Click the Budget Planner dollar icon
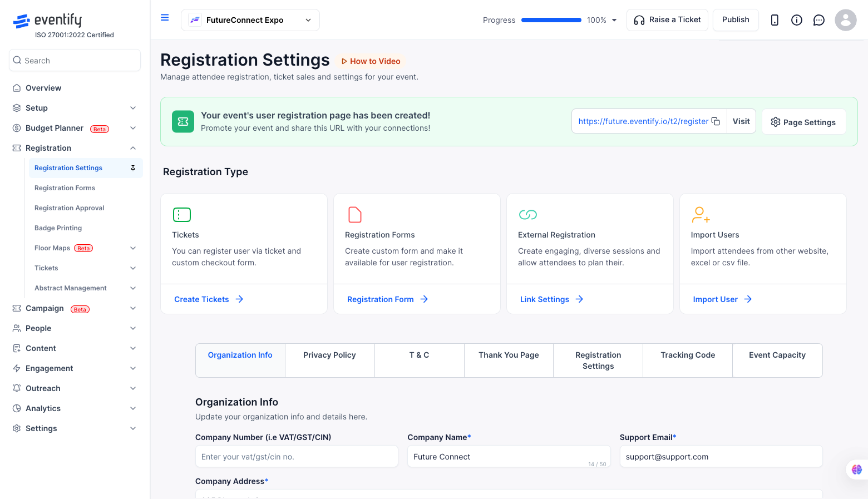Image resolution: width=868 pixels, height=499 pixels. click(x=17, y=128)
